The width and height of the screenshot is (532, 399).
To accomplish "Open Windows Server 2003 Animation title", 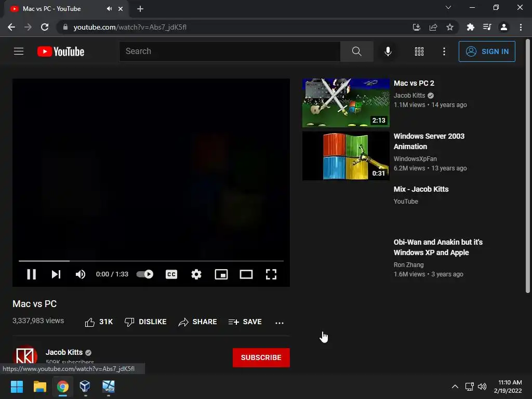I will (x=429, y=141).
